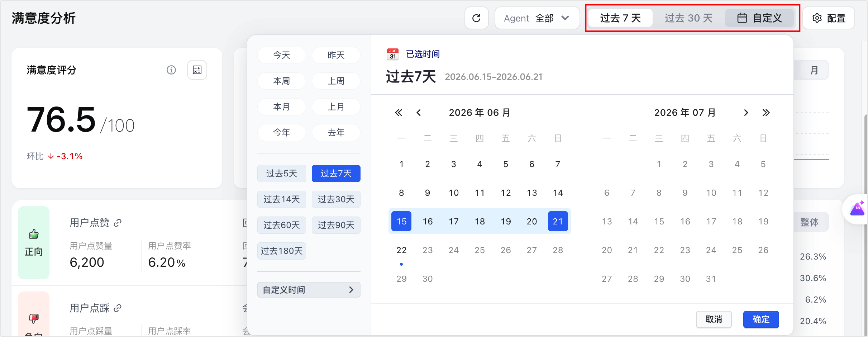Select the 过去180天 preset
This screenshot has height=337, width=868.
pyautogui.click(x=282, y=251)
